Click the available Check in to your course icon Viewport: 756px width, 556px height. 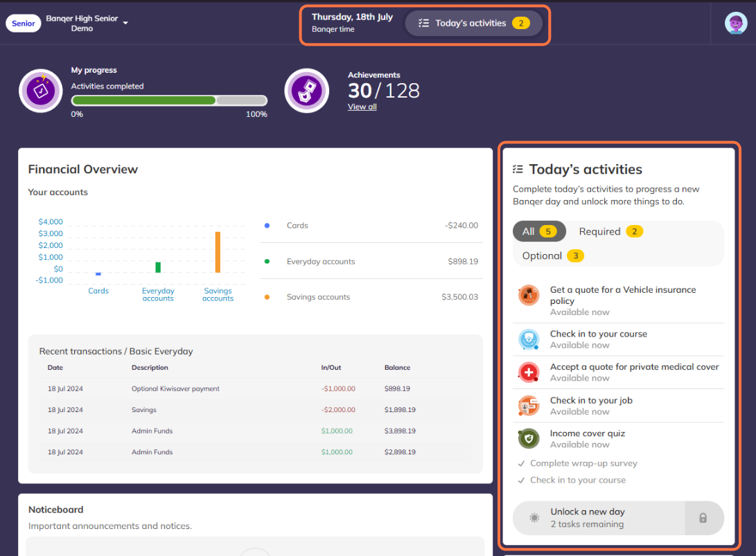click(529, 339)
